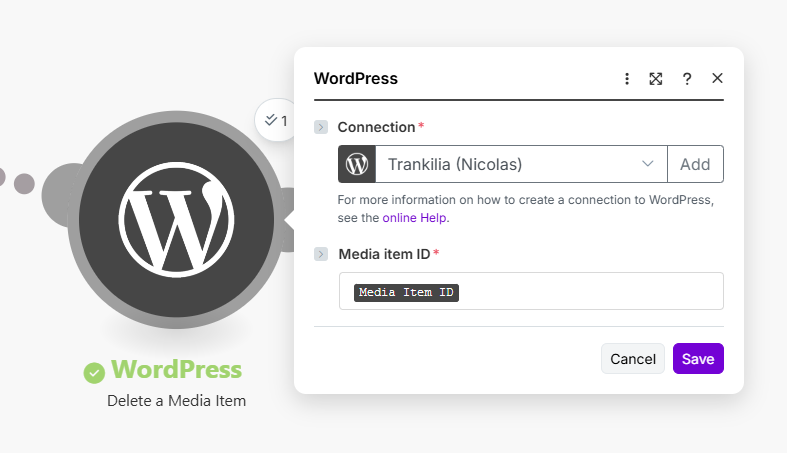Expand the WordPress dialog to fullscreen
Viewport: 787px width, 453px height.
tap(656, 79)
